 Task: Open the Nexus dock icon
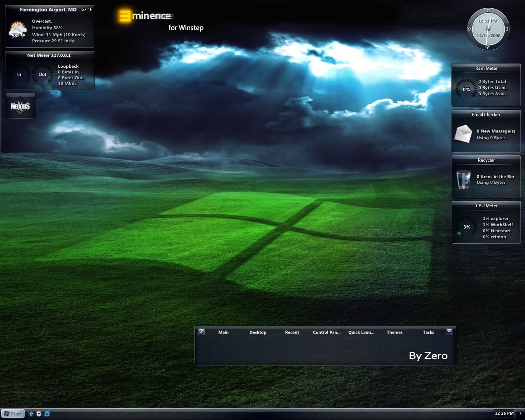pos(21,106)
